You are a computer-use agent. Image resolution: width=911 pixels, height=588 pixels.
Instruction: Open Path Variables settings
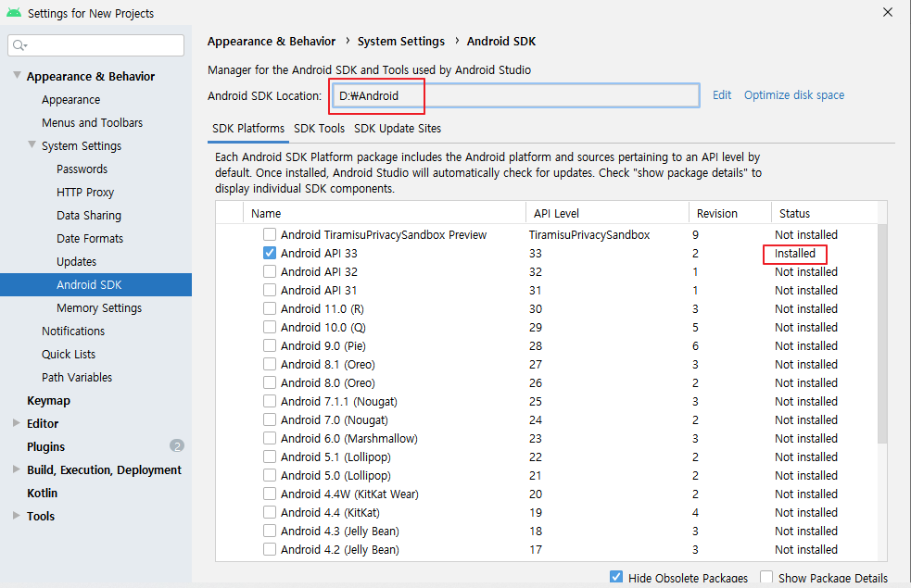[x=77, y=378]
